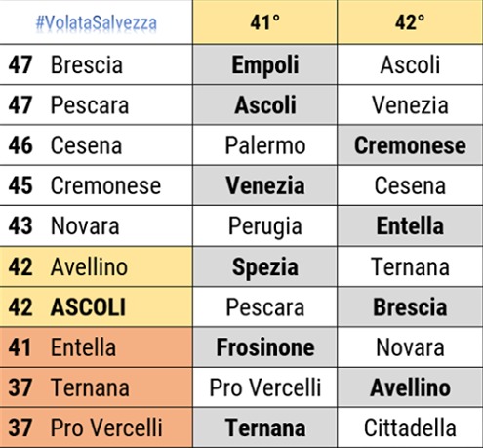Select the Cesena row with 46 points

pos(96,145)
